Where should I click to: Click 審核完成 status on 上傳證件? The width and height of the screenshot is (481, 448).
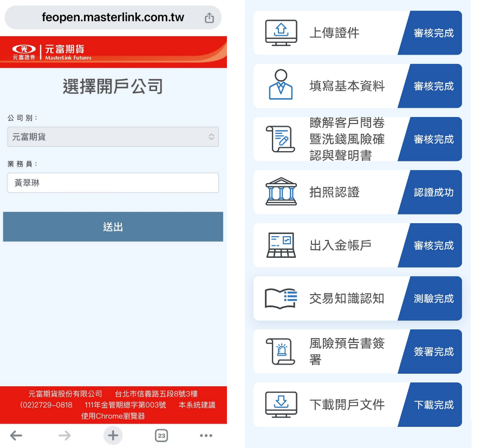tap(433, 33)
